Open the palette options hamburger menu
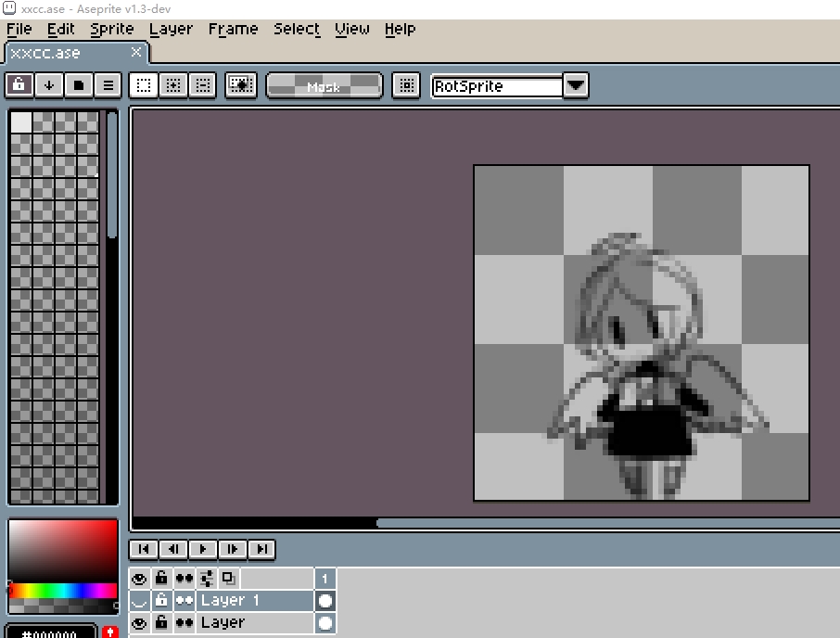840x638 pixels. pos(108,85)
